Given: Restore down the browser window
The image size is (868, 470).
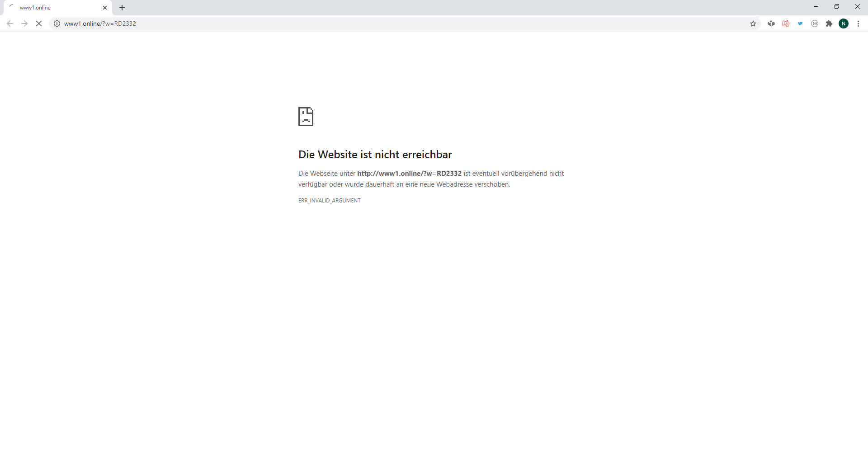Looking at the screenshot, I should (x=837, y=7).
